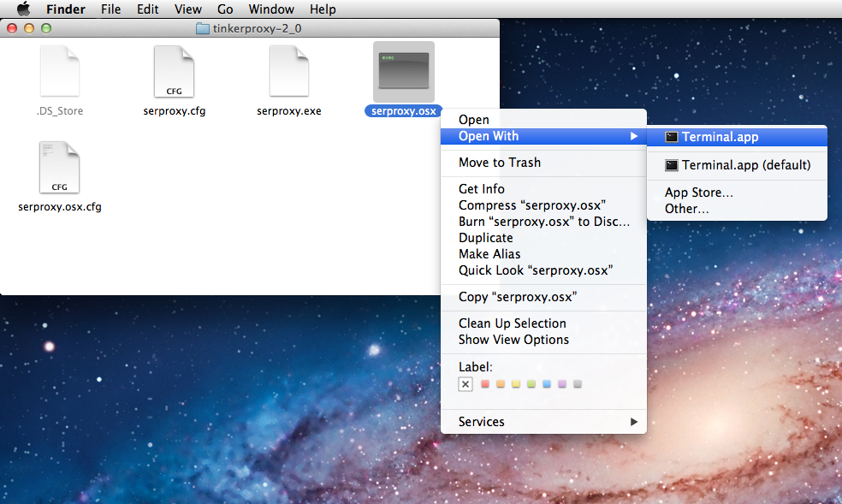Open the Finder menu

66,9
